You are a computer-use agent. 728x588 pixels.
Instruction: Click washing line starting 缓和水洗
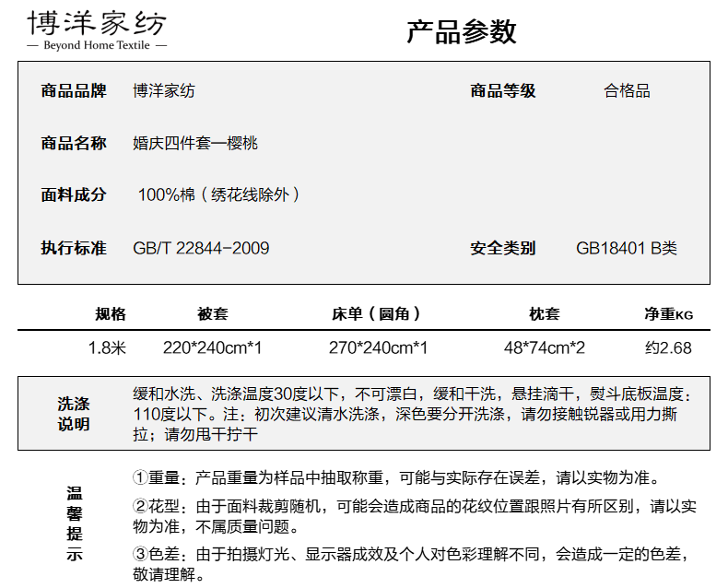click(x=412, y=394)
